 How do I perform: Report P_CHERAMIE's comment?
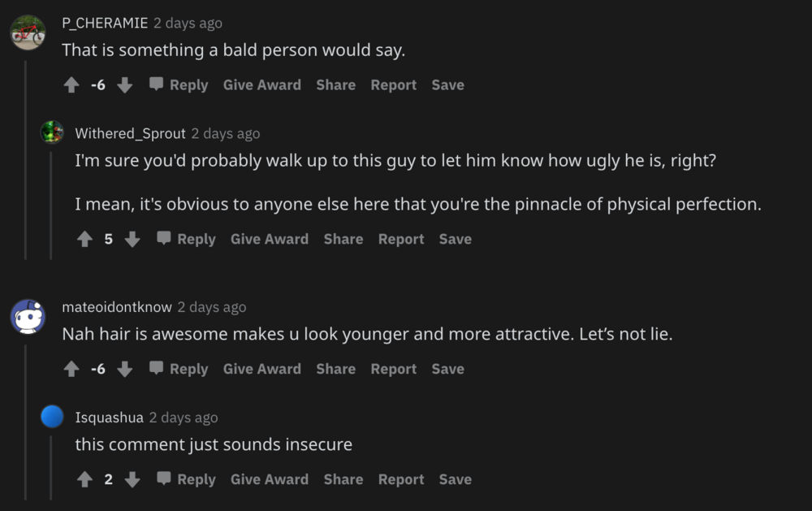[393, 85]
